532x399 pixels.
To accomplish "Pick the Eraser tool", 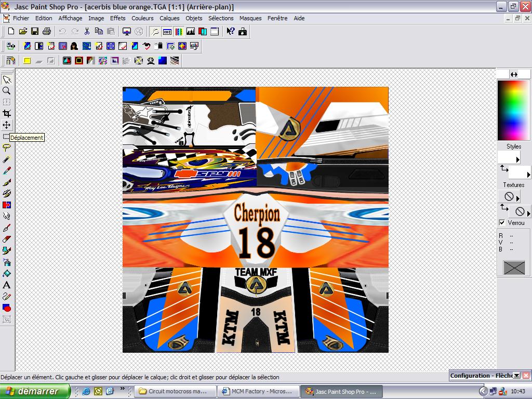I will coord(7,239).
